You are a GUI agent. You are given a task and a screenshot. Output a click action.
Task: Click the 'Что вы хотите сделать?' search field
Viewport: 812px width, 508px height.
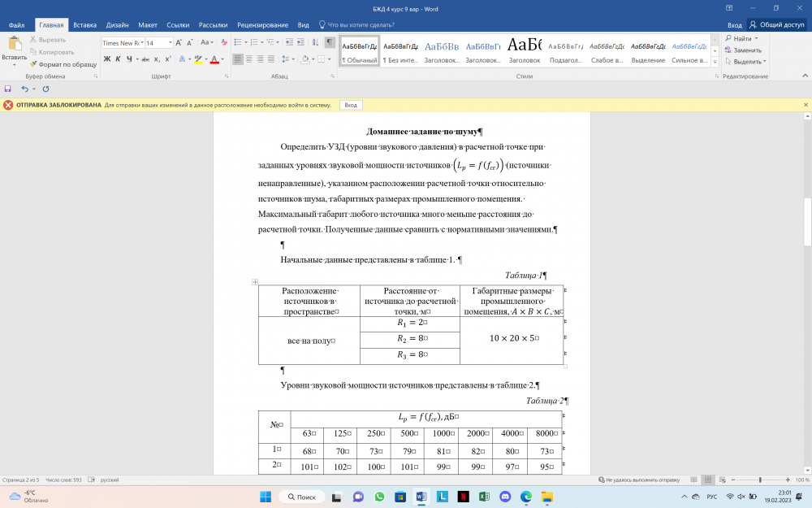(365, 25)
